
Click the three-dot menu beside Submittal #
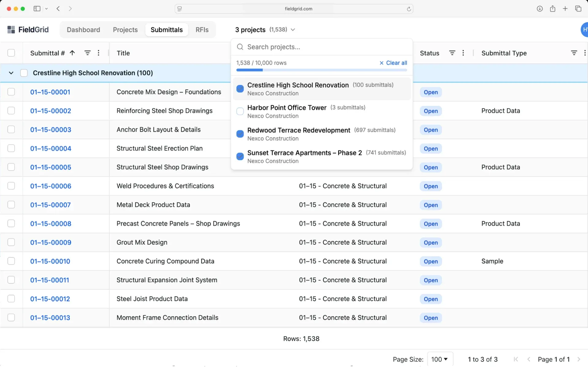click(99, 53)
